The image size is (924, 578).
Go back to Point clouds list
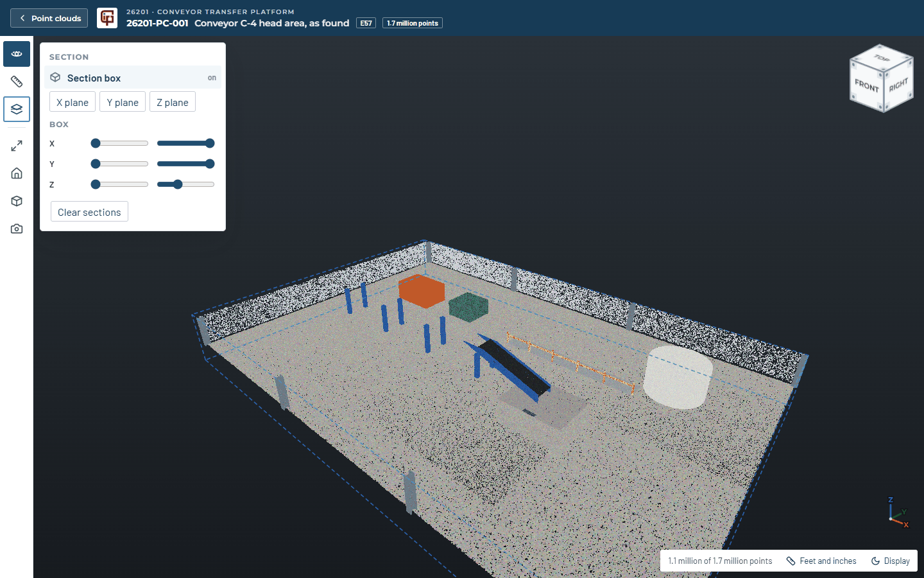(49, 18)
